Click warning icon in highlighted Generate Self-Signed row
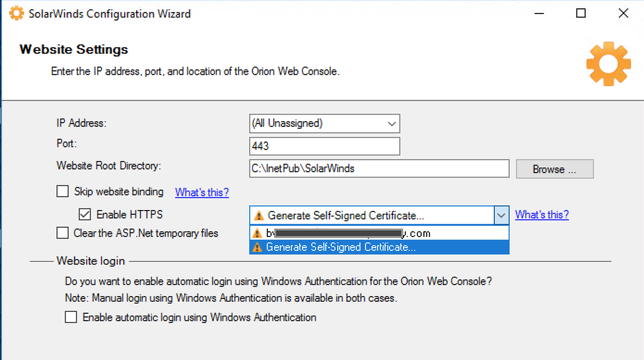 point(257,247)
